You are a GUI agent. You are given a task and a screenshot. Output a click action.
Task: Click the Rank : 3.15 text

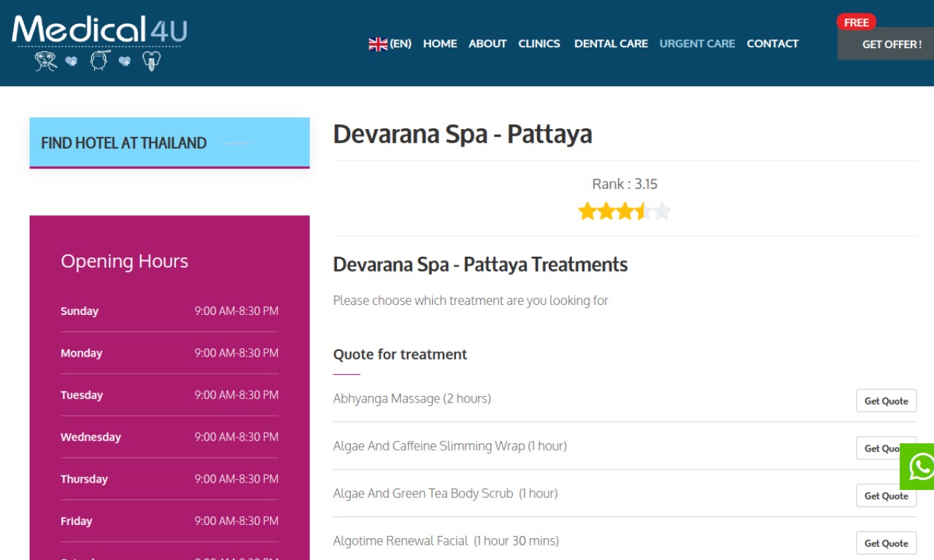coord(625,184)
